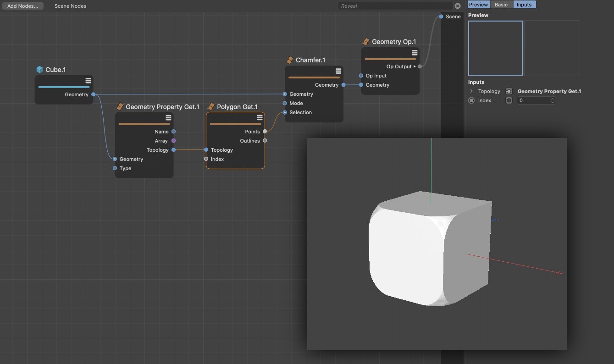Click the orange color bar on Chamfer.1
The image size is (614, 364).
point(314,77)
